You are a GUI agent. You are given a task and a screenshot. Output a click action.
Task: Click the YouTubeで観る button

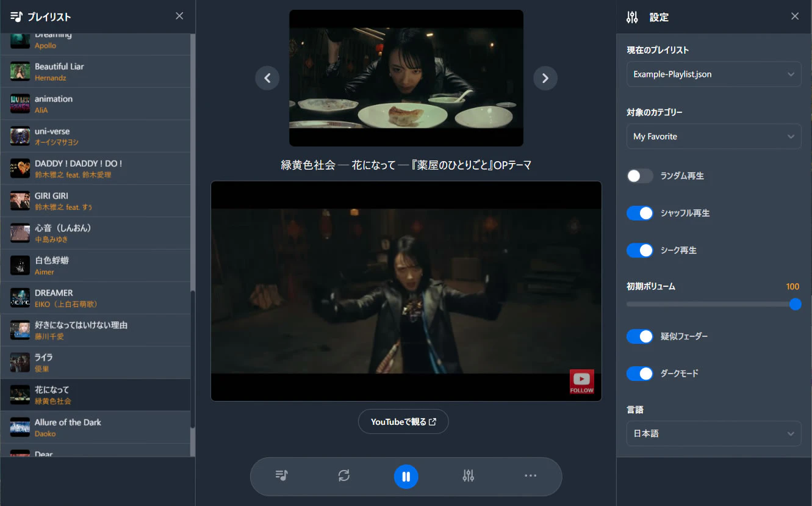coord(403,422)
